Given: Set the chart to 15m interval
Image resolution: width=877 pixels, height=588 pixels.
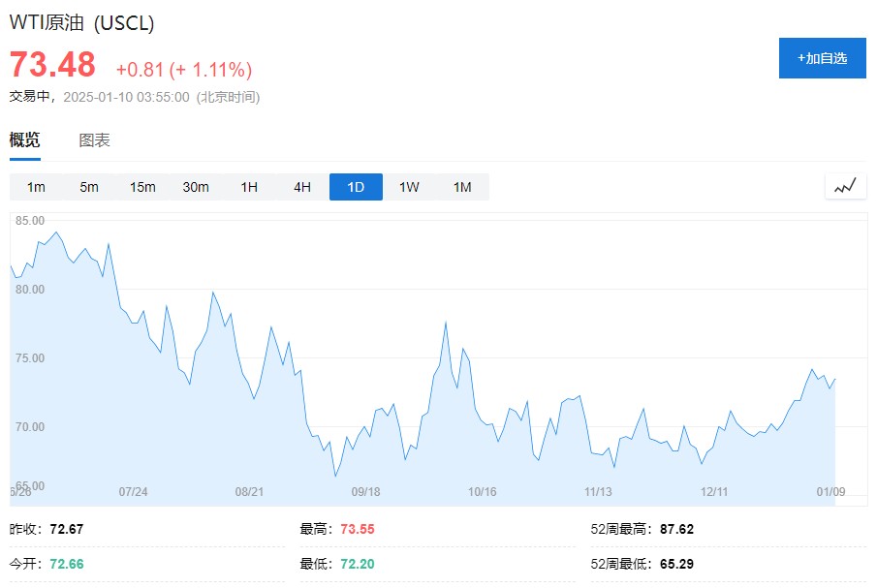Looking at the screenshot, I should (142, 187).
